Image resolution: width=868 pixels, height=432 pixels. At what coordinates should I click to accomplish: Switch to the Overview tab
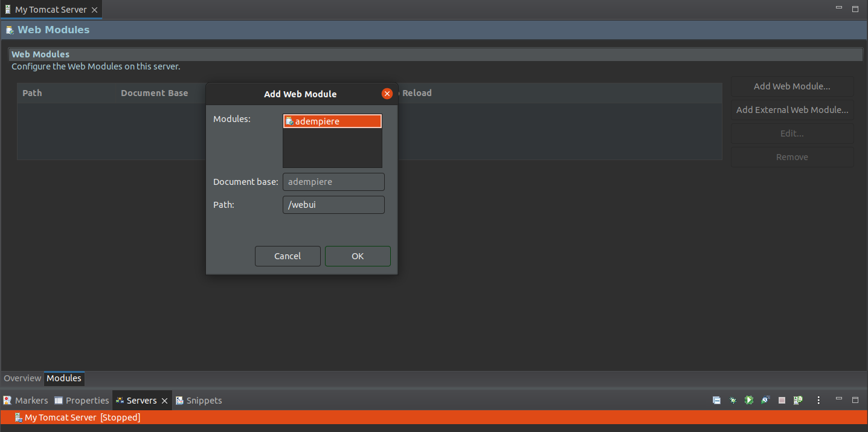pos(22,378)
